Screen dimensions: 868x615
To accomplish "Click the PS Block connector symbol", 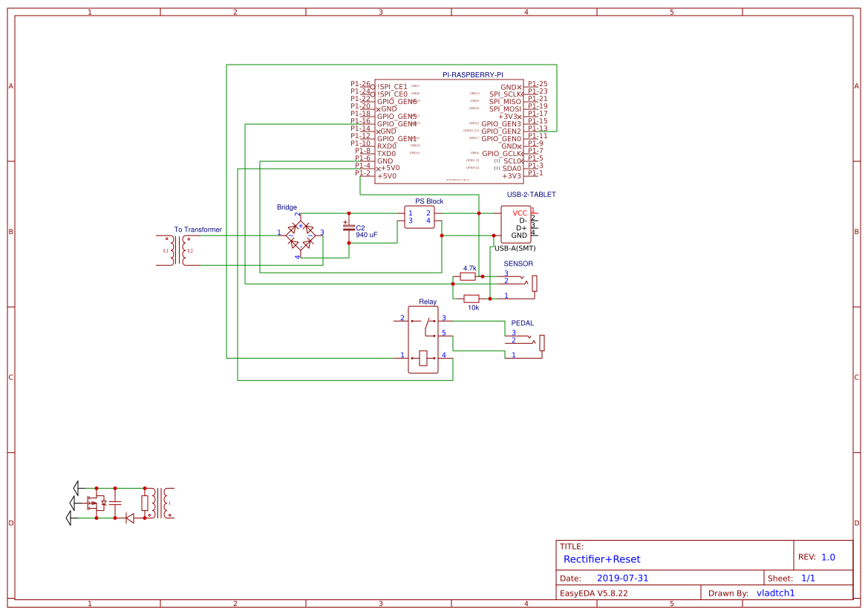I will [x=420, y=217].
